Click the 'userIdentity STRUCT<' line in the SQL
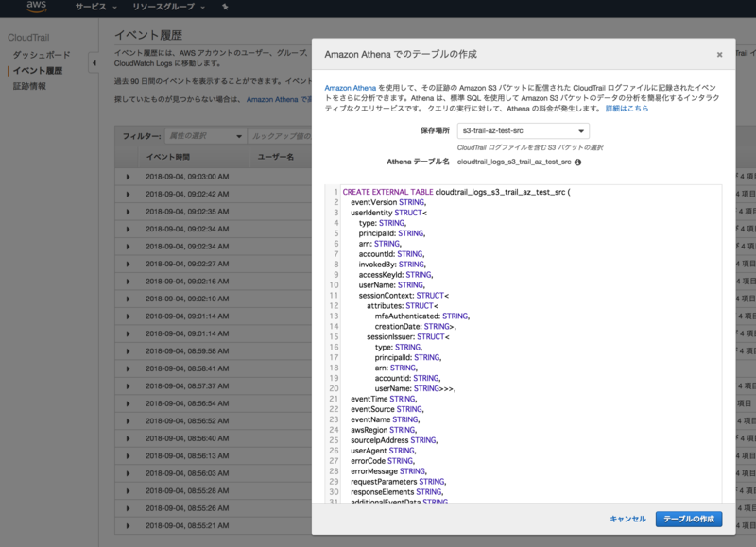 388,213
